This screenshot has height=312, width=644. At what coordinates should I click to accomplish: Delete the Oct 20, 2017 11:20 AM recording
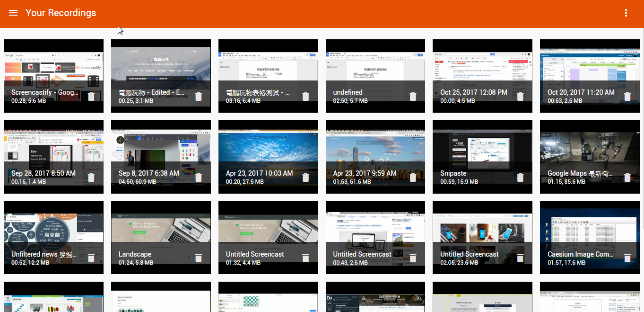627,97
